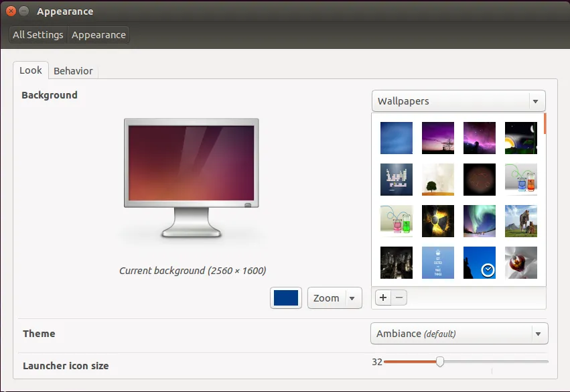Choose the purple sunset tree wallpaper
Viewport: 570px width, 392px height.
(437, 137)
